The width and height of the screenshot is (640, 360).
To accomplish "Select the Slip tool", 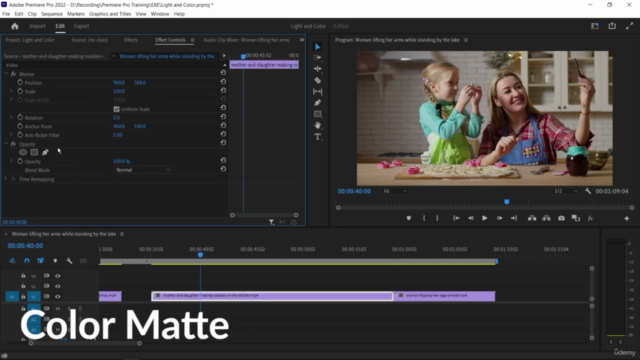I will 318,92.
